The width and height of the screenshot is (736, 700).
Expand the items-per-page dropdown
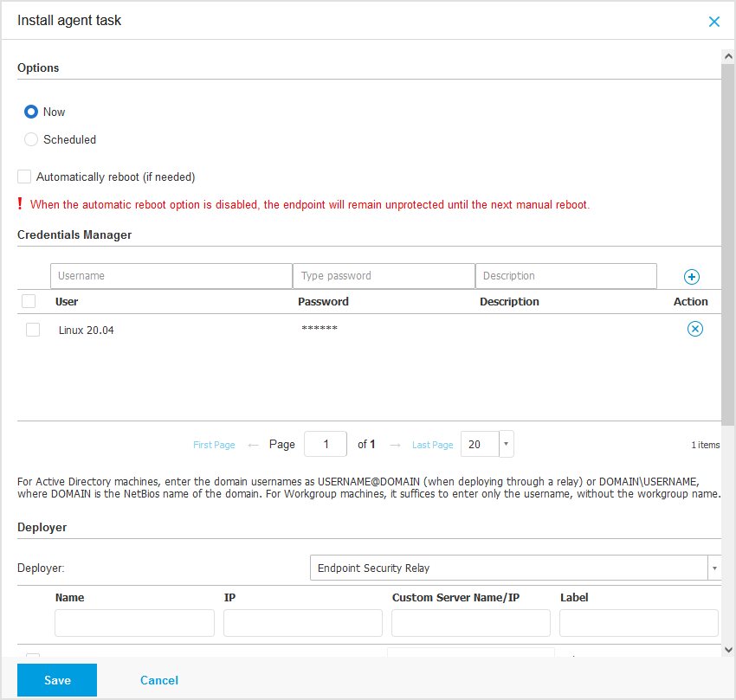(507, 444)
